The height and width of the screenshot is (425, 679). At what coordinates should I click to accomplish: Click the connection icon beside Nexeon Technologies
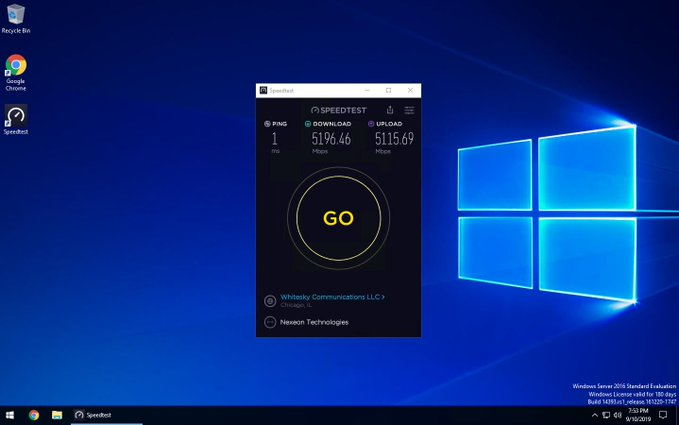[270, 322]
